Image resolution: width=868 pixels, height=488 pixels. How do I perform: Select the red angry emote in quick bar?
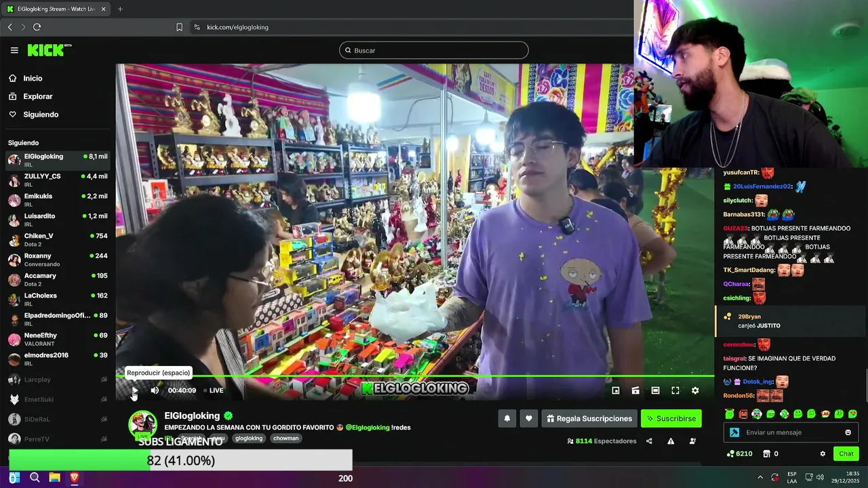coord(743,413)
